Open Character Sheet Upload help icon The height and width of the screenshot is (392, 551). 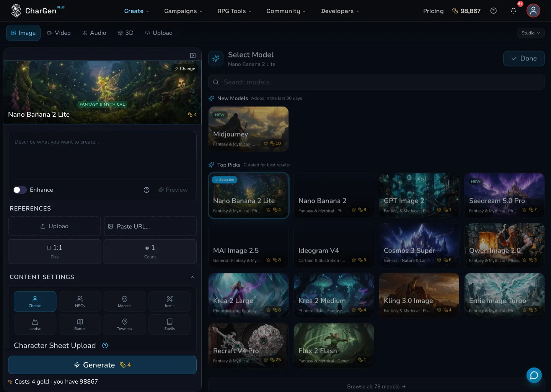[x=105, y=345]
